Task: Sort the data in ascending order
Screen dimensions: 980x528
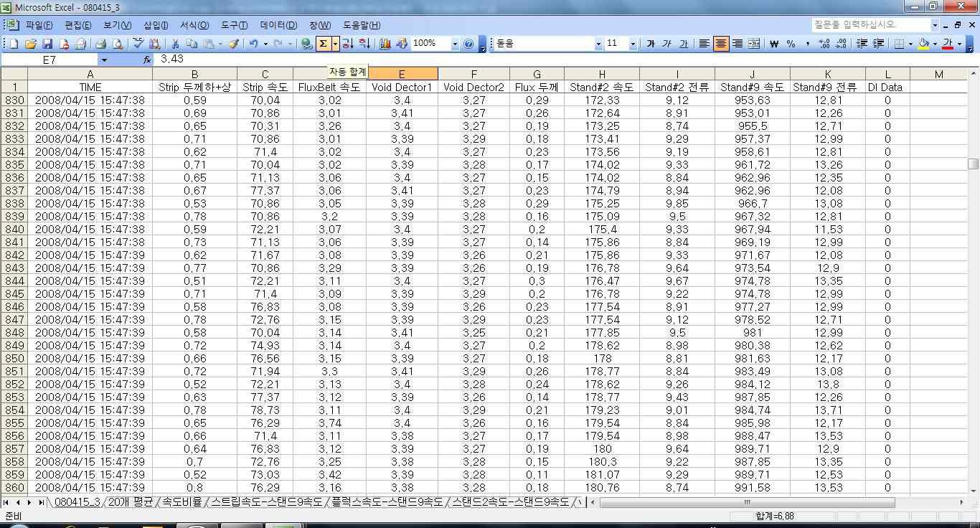Action: [347, 44]
